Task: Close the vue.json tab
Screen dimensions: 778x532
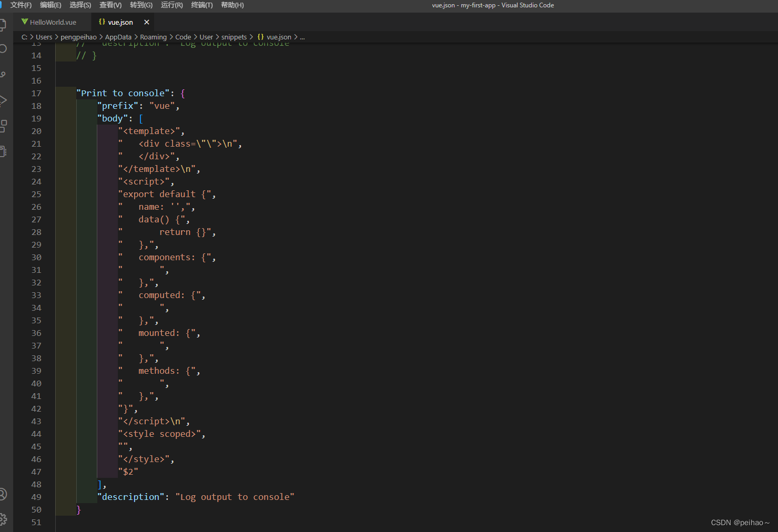Action: point(147,22)
